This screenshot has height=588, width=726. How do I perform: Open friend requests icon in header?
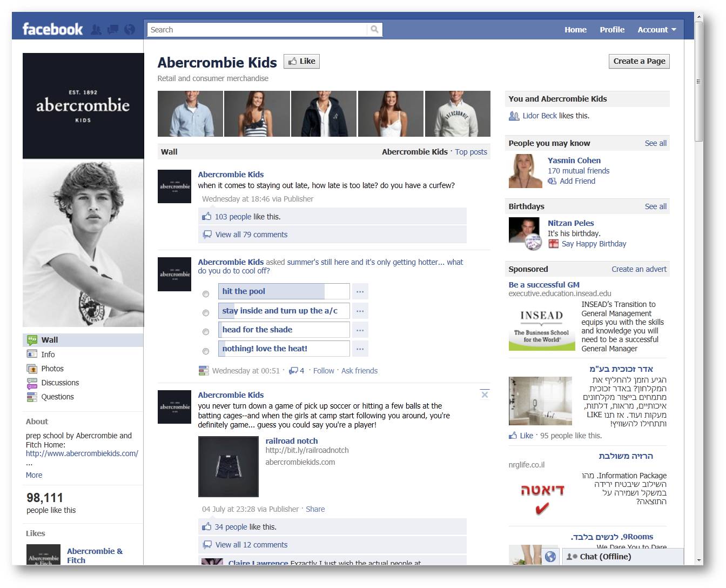(96, 30)
